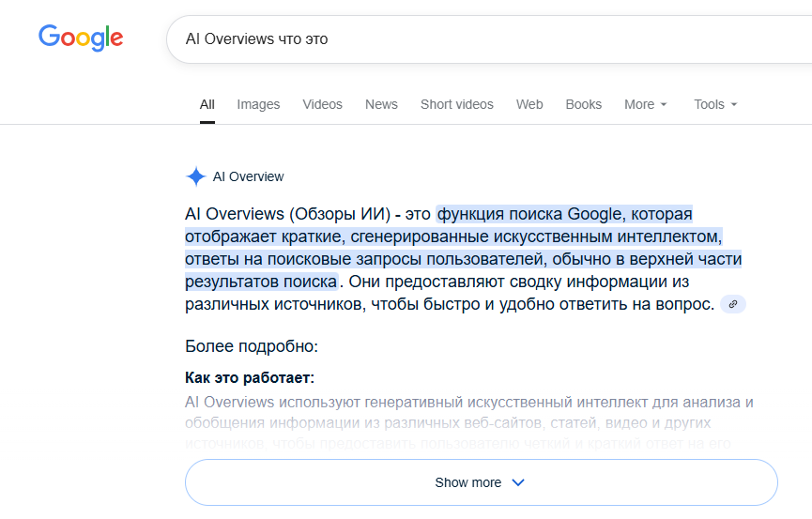The width and height of the screenshot is (812, 519).
Task: Select the All tab
Action: pos(207,104)
